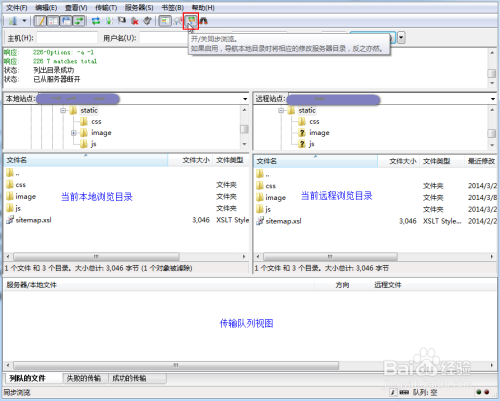500x401 pixels.
Task: Click the local parent folder '..' entry
Action: [x=13, y=173]
